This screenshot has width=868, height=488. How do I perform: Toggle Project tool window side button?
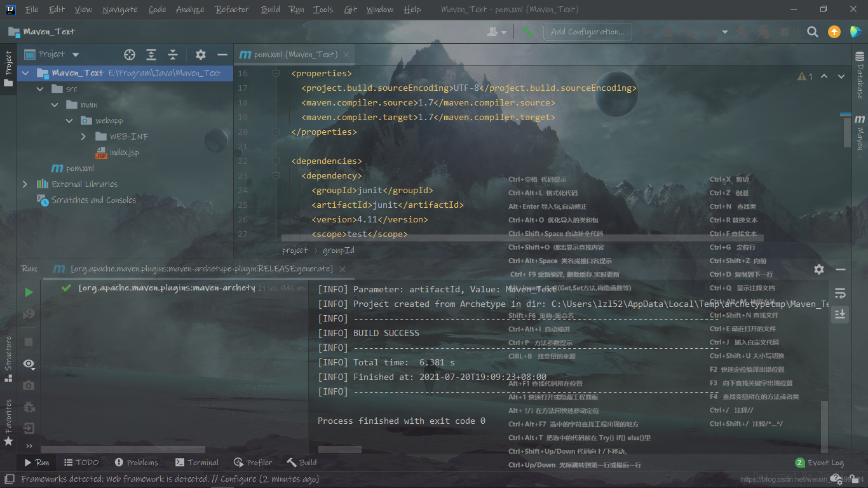[x=8, y=69]
